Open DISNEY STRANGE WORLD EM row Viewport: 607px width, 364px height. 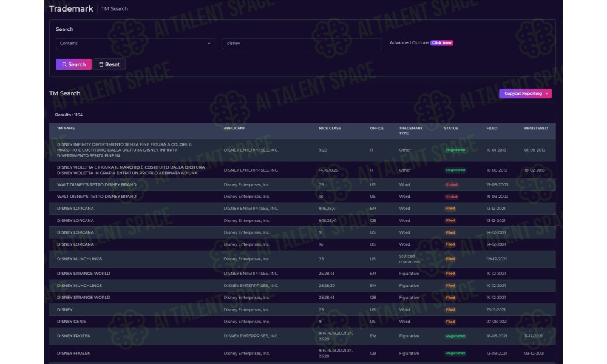[x=302, y=274]
